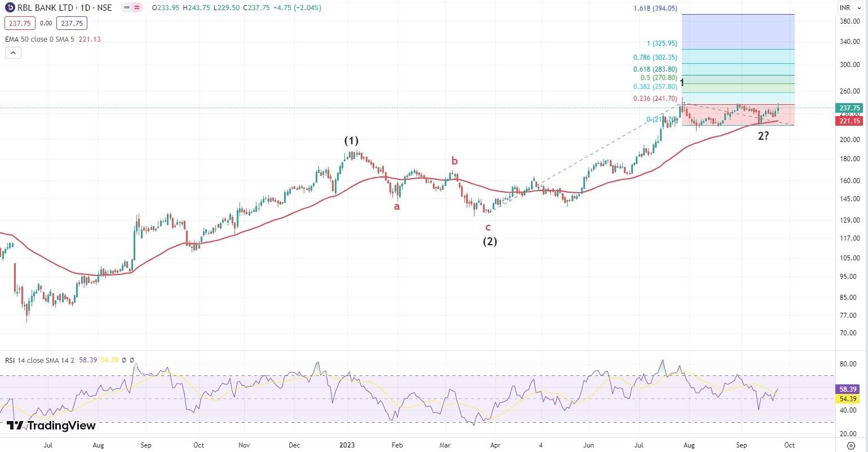The image size is (868, 452).
Task: Select the 0.236 (241.70) Fibonacci label
Action: [655, 99]
